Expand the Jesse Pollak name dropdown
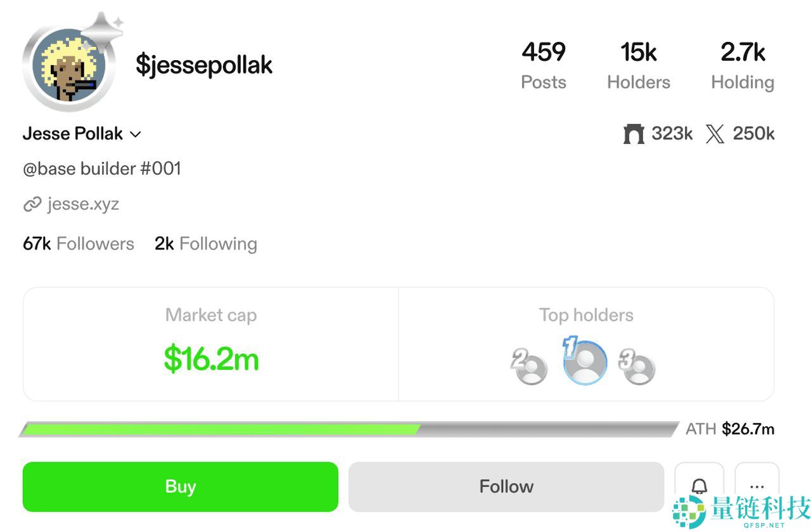The image size is (811, 532). pyautogui.click(x=134, y=134)
